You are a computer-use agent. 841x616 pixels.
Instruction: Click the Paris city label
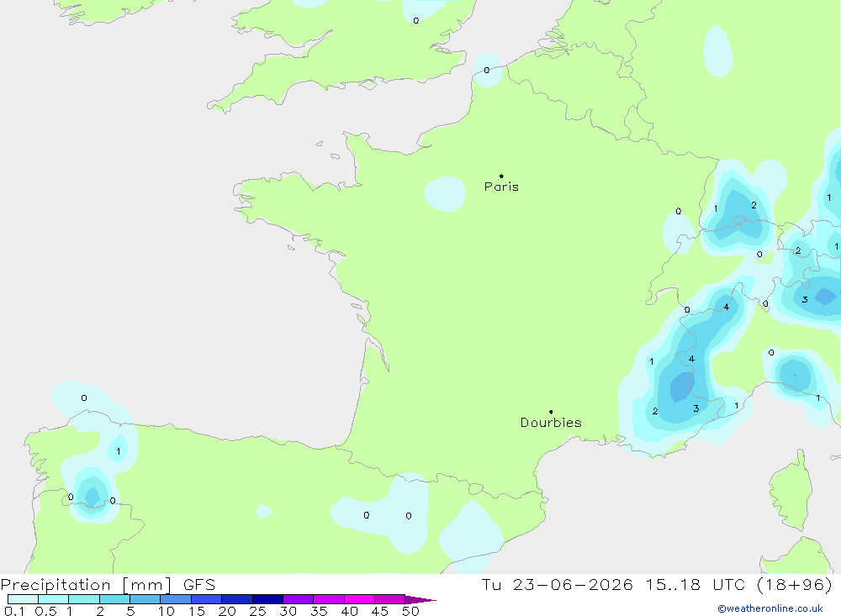[x=501, y=187]
